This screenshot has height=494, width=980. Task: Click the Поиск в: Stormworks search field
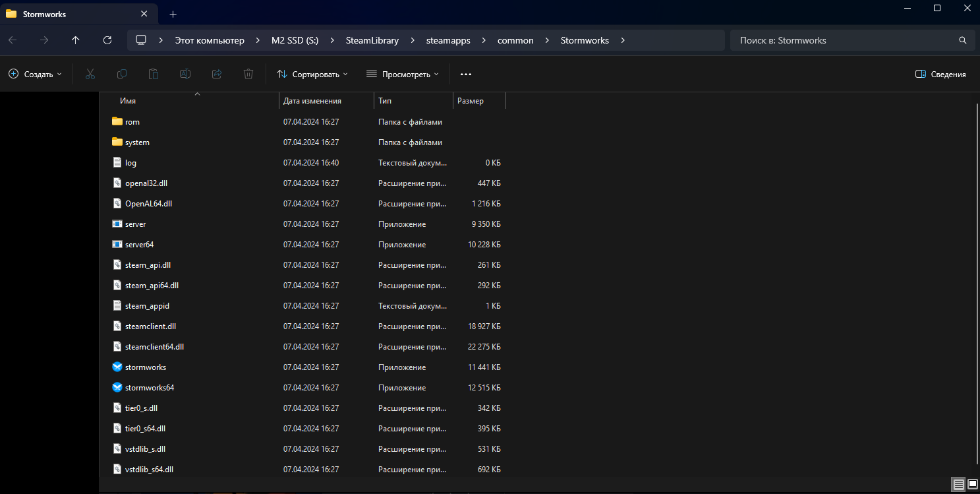(x=844, y=40)
